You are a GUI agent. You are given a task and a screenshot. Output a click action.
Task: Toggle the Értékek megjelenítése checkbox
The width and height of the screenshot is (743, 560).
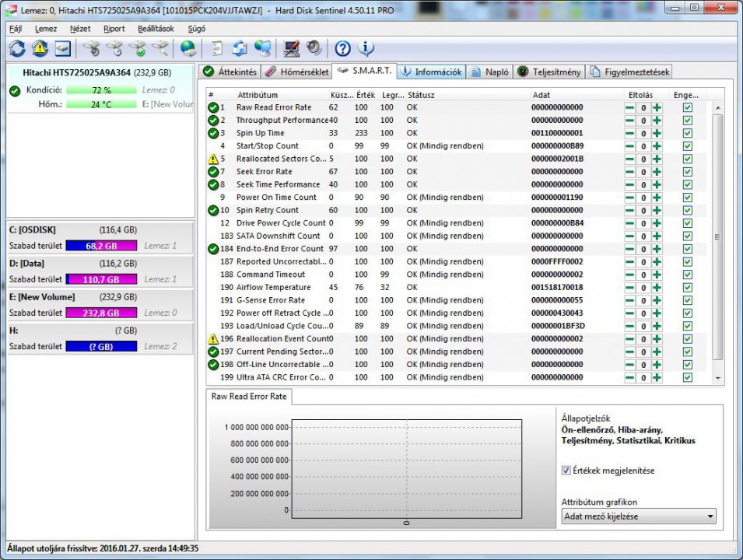[x=566, y=471]
